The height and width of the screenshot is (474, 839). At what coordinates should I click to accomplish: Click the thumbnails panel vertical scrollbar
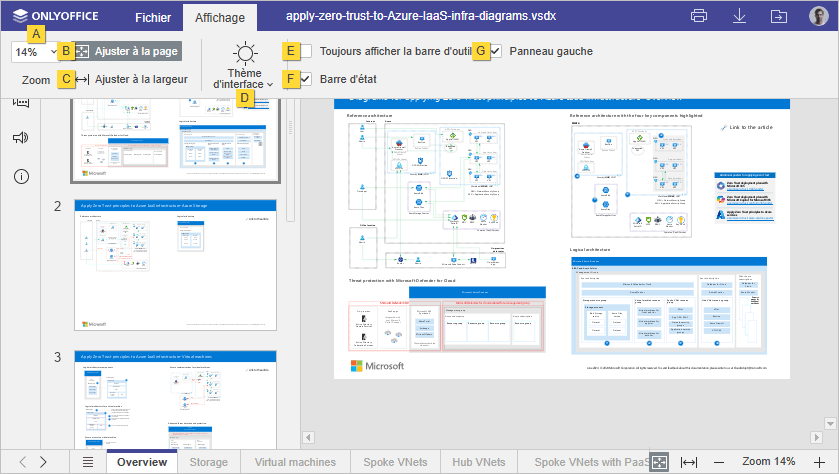pos(291,160)
